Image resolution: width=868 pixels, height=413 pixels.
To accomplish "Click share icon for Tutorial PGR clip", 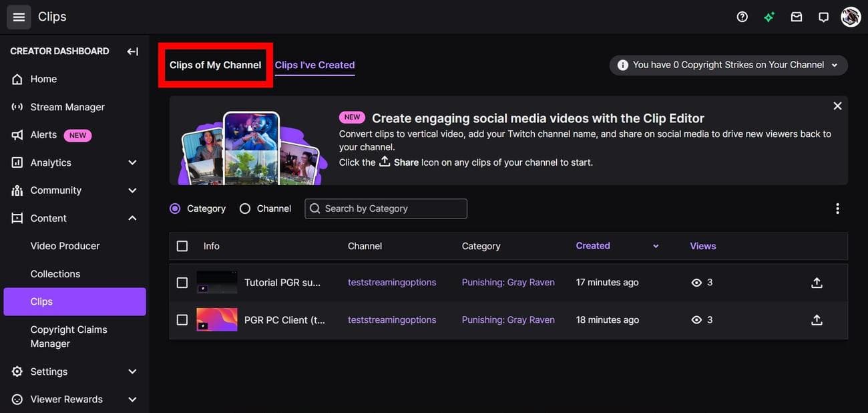I will click(x=816, y=283).
